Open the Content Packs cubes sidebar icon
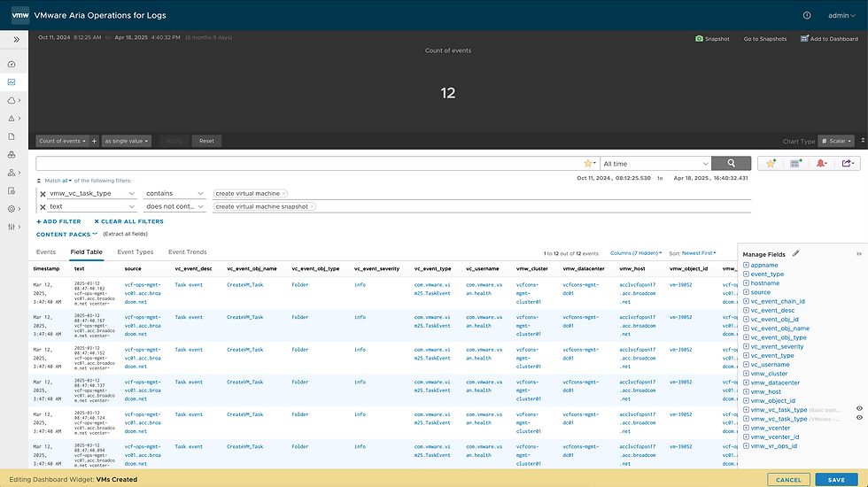 point(12,154)
